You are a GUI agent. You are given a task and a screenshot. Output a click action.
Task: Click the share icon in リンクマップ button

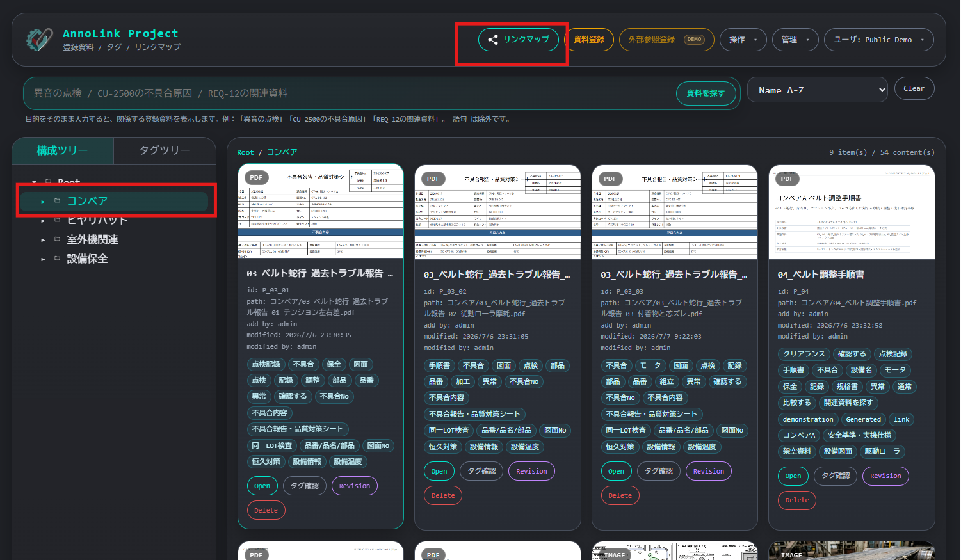[x=493, y=40]
